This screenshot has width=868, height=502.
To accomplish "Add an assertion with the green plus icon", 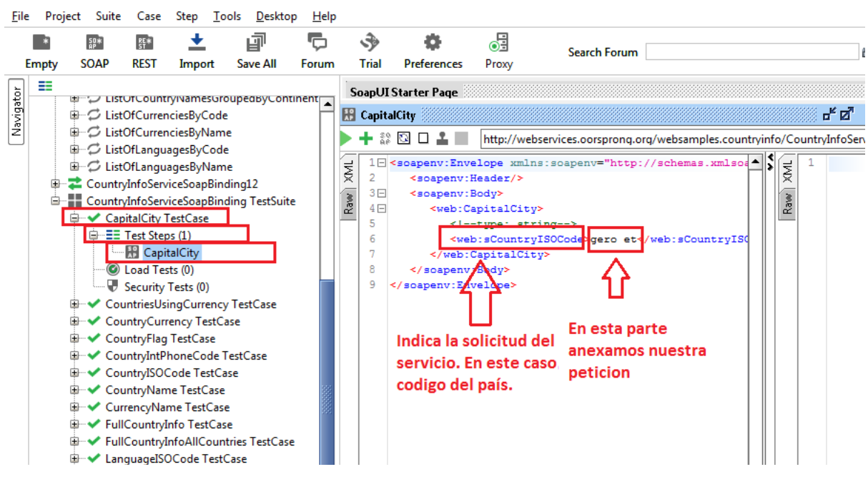I will 366,139.
